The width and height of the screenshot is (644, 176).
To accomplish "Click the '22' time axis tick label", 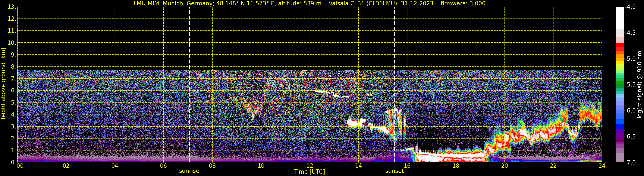I will [x=553, y=166].
